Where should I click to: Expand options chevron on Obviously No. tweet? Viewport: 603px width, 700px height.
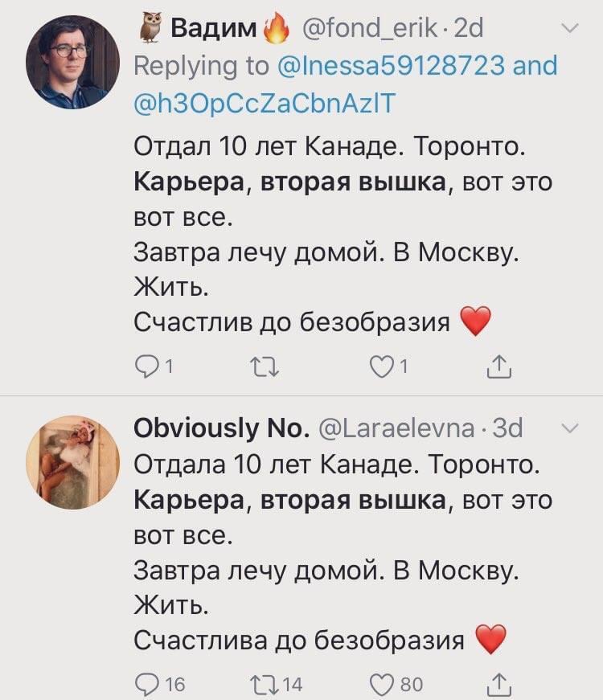point(569,429)
